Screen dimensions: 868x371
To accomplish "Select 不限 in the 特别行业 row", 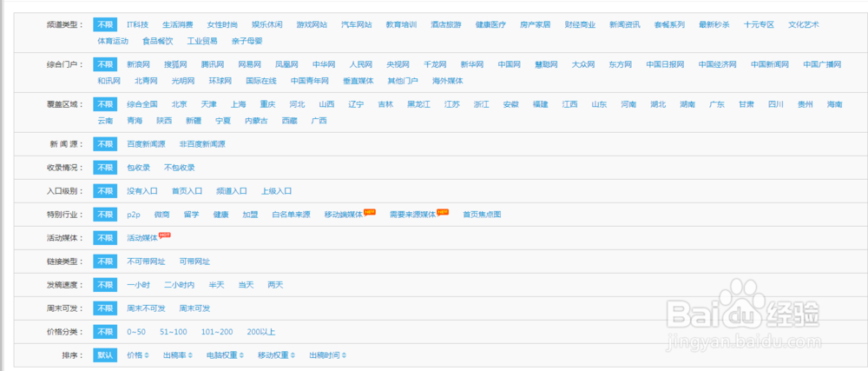I will pyautogui.click(x=105, y=215).
